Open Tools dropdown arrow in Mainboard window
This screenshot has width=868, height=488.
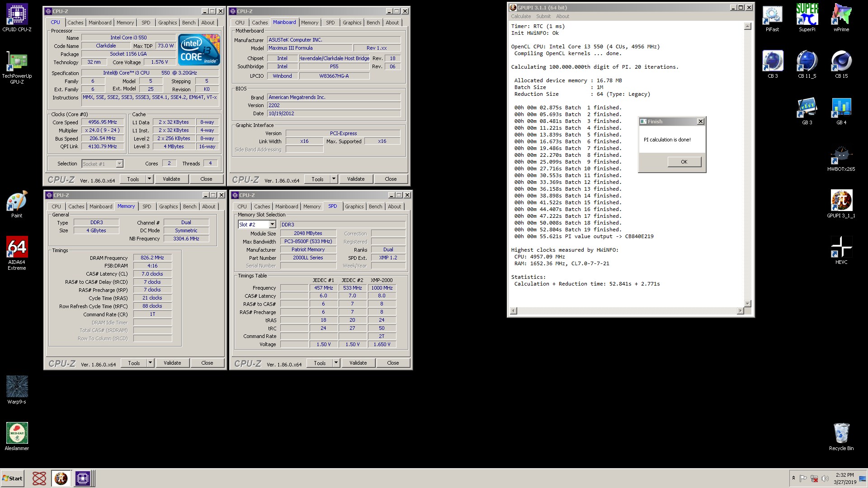(x=334, y=179)
